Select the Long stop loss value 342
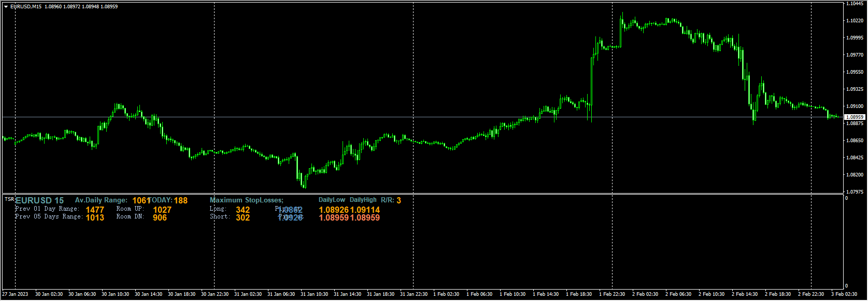The image size is (868, 301). (x=243, y=210)
